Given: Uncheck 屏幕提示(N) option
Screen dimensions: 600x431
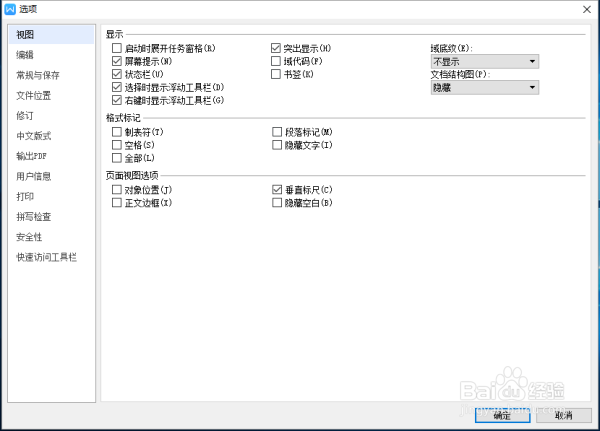Looking at the screenshot, I should [117, 61].
